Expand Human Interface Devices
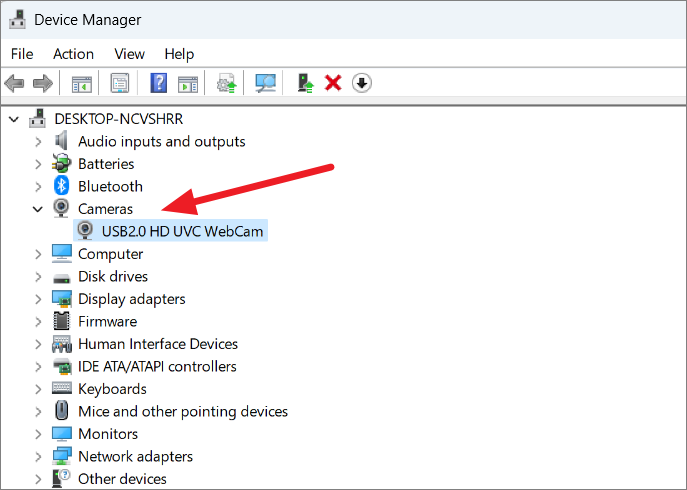 pyautogui.click(x=39, y=344)
